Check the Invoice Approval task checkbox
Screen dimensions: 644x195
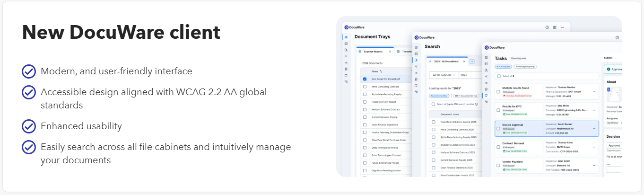(x=498, y=128)
